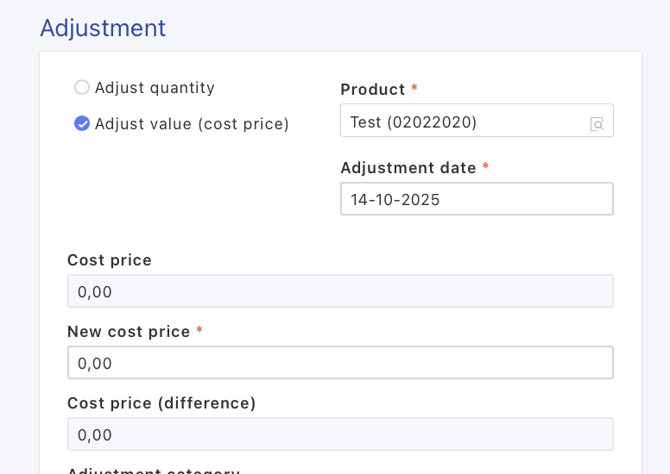Open the product lookup search icon
670x474 pixels.
(597, 124)
